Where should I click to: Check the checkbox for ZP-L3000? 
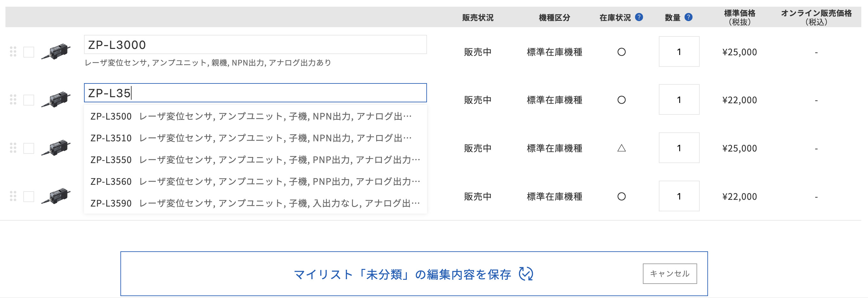coord(29,51)
